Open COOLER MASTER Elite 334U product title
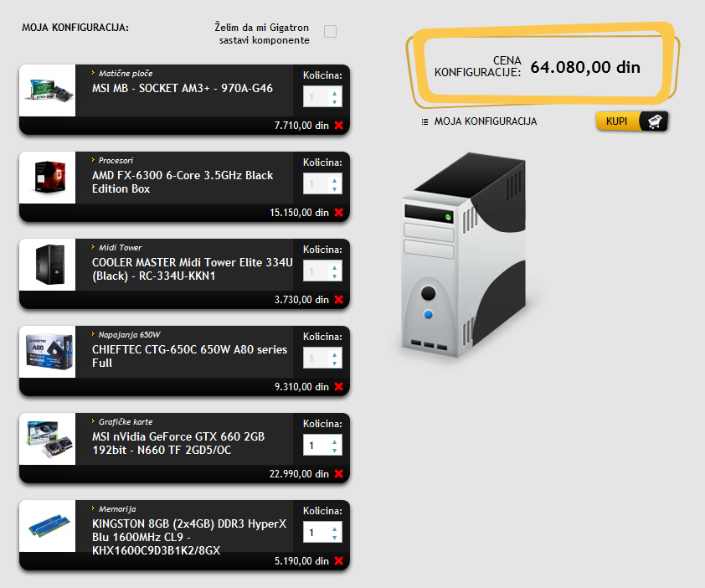The height and width of the screenshot is (588, 705). pos(193,269)
